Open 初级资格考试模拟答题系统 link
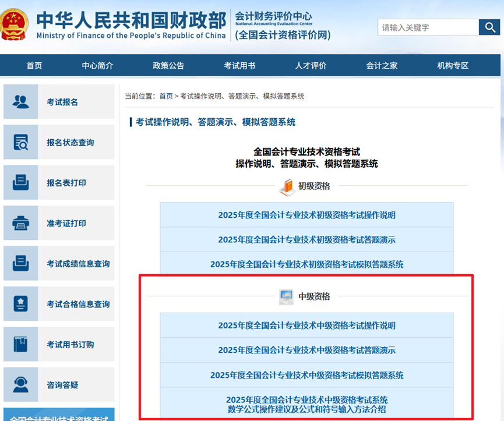 pyautogui.click(x=306, y=264)
